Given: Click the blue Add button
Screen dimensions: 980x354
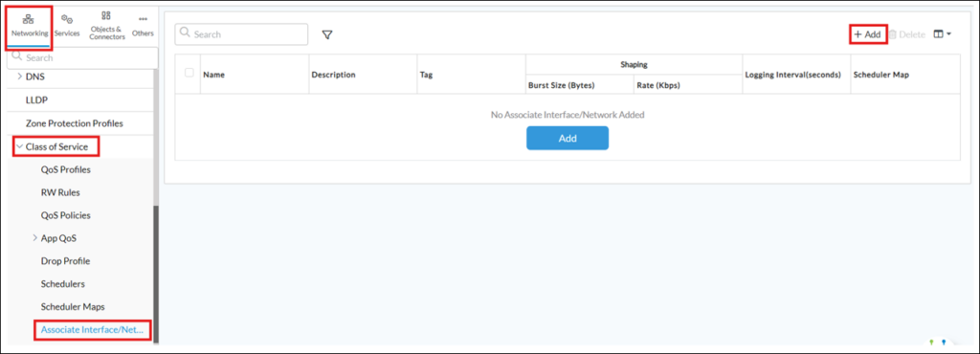Looking at the screenshot, I should (x=567, y=138).
